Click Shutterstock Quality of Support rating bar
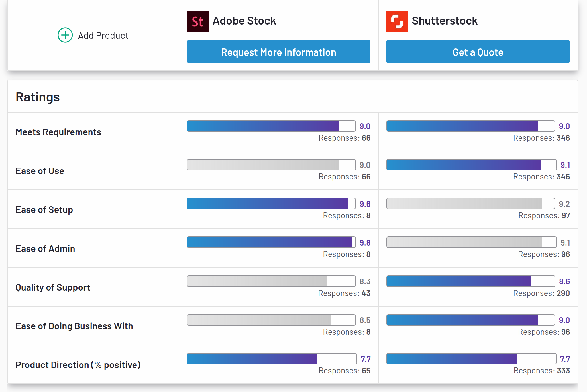587x392 pixels. pyautogui.click(x=470, y=281)
